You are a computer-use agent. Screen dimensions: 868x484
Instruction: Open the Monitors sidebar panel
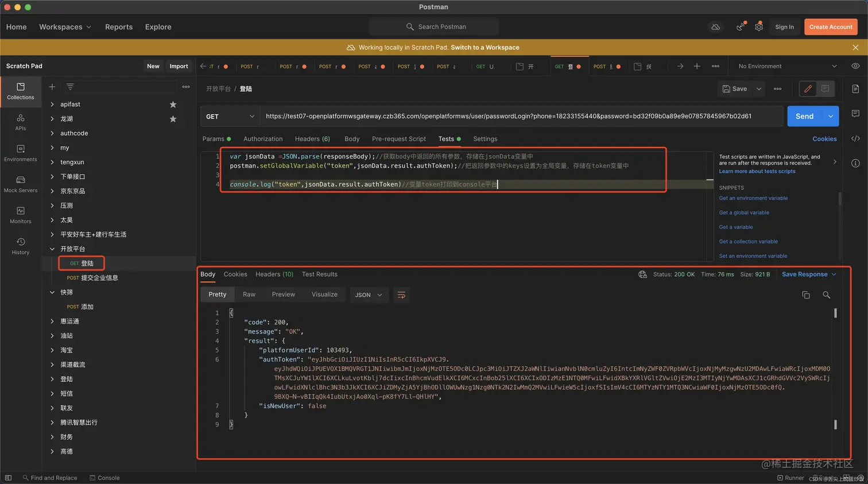pos(21,215)
